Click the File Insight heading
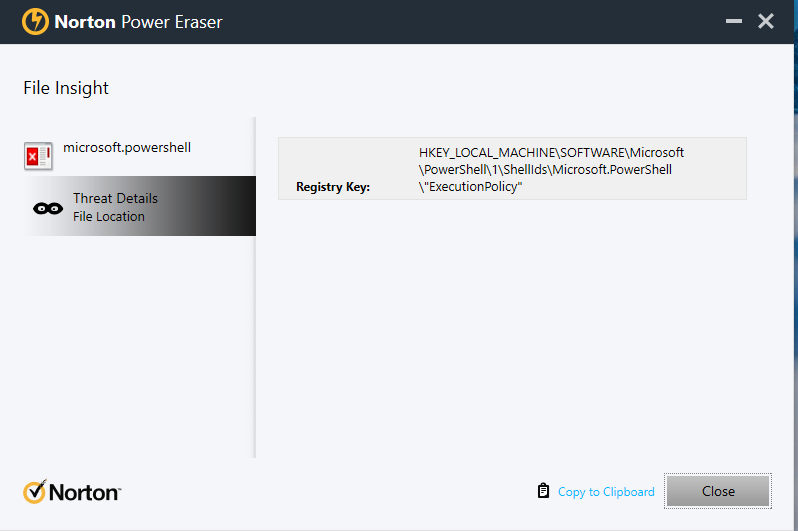 [x=66, y=88]
